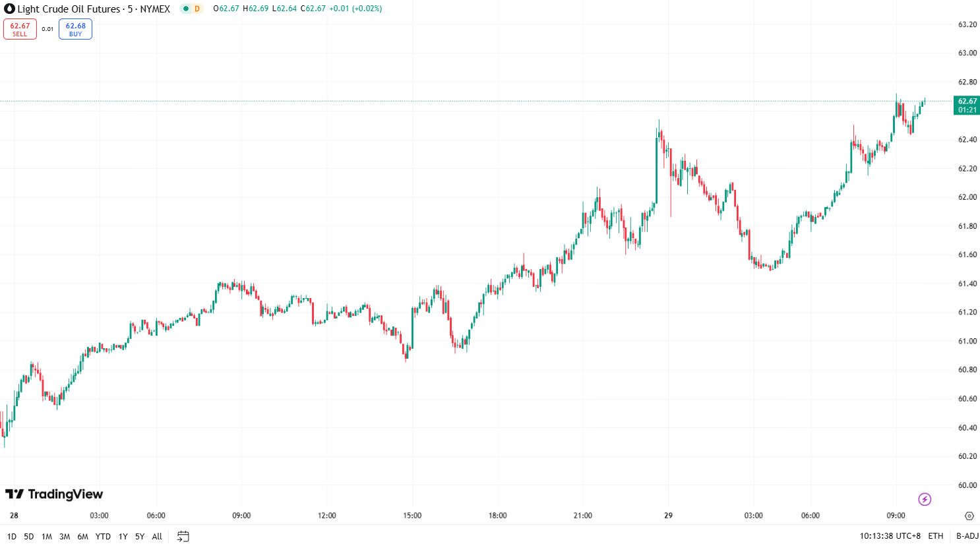
Task: Open the D daily timeframe indicator
Action: [196, 9]
